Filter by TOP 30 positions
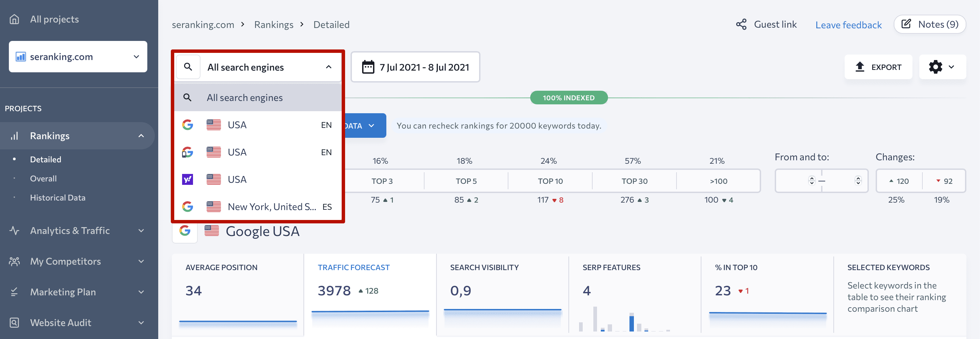Screen dimensions: 980x339 click(x=634, y=181)
